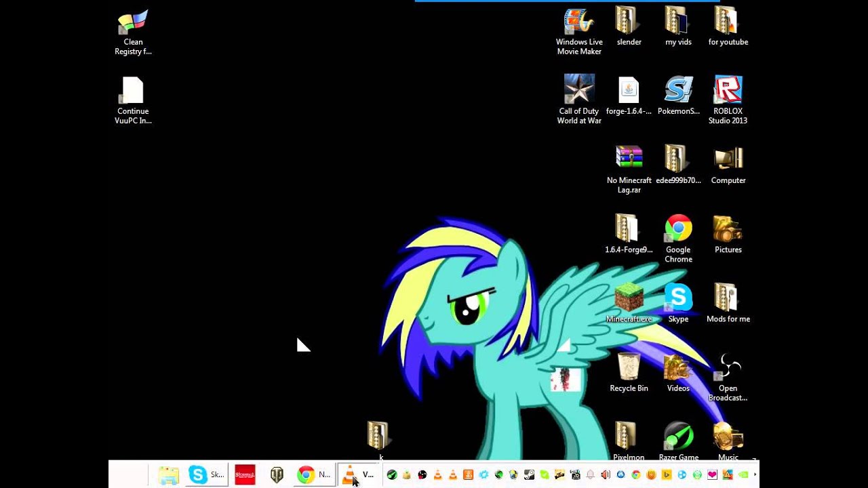Switch to the Chrome taskbar window

point(314,475)
